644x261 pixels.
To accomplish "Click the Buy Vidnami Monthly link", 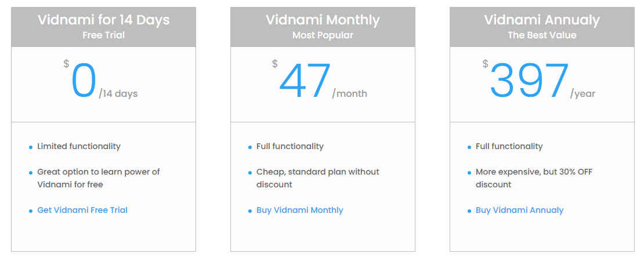I will point(299,210).
